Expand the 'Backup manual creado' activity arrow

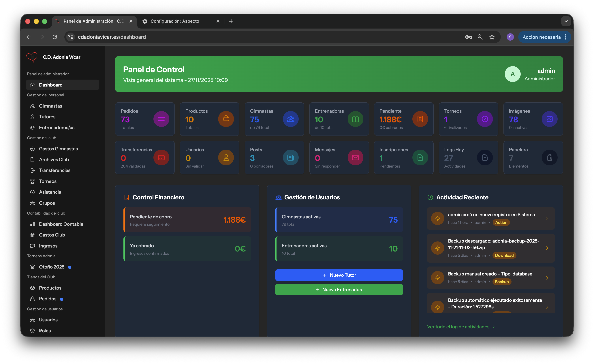click(547, 278)
